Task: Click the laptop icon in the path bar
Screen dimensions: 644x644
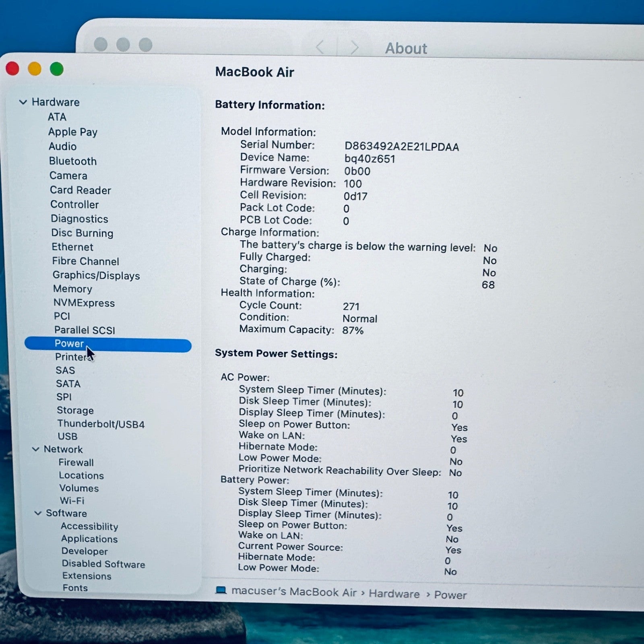Action: 221,590
